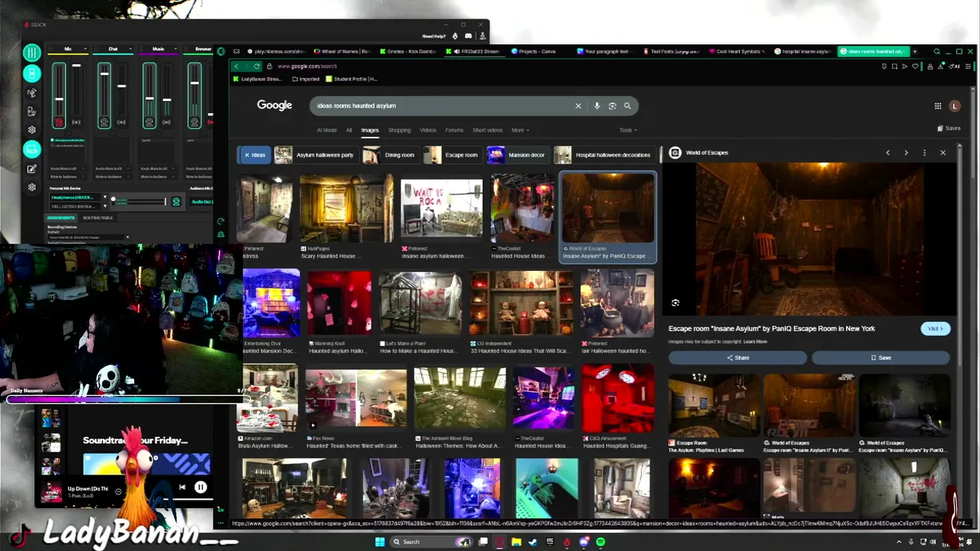The height and width of the screenshot is (551, 980).
Task: Visit the World of Escapes page
Action: [935, 328]
